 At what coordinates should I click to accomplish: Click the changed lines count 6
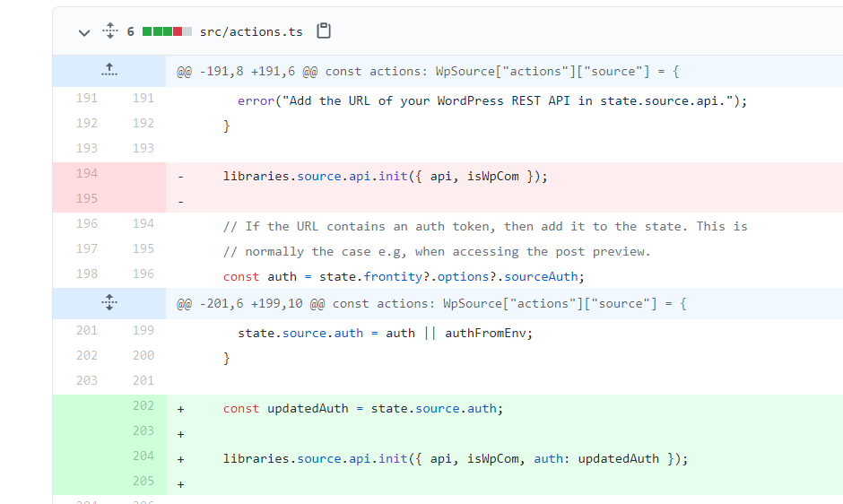click(130, 31)
